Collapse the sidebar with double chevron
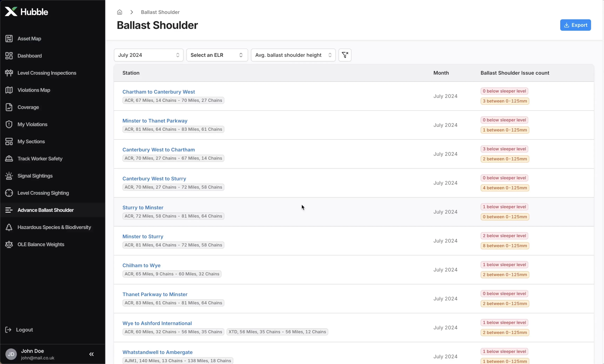The image size is (604, 364). click(91, 354)
